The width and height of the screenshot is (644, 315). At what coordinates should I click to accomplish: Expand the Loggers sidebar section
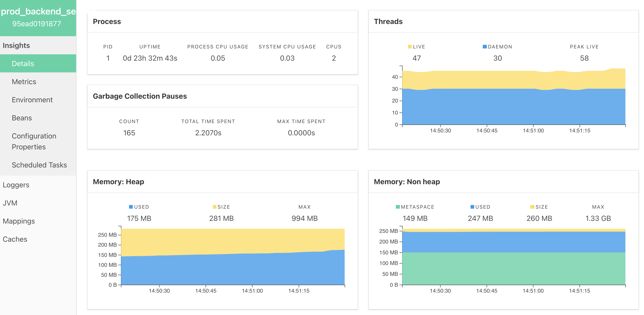pyautogui.click(x=16, y=185)
